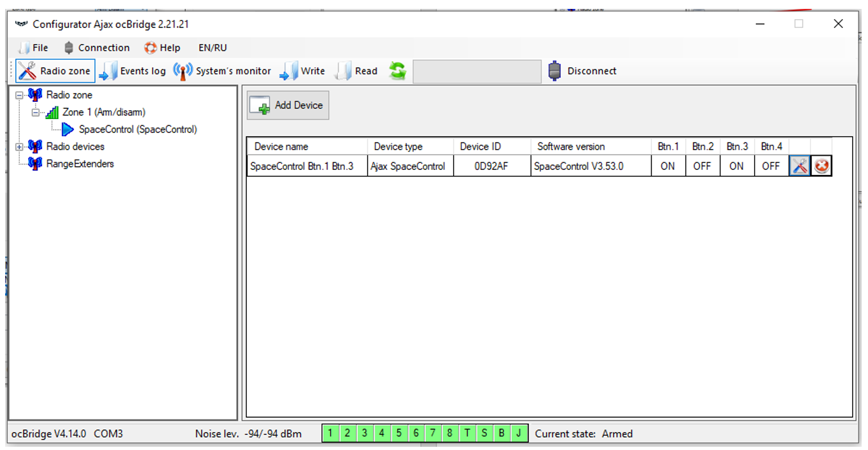Click status indicator J in status bar
The image size is (868, 450).
519,433
